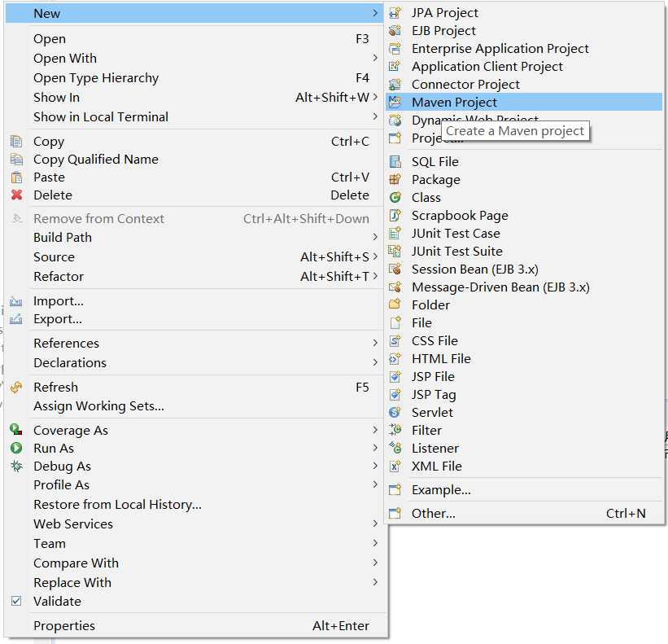Choose Paste from the context menu
Image resolution: width=668 pixels, height=644 pixels.
196,177
